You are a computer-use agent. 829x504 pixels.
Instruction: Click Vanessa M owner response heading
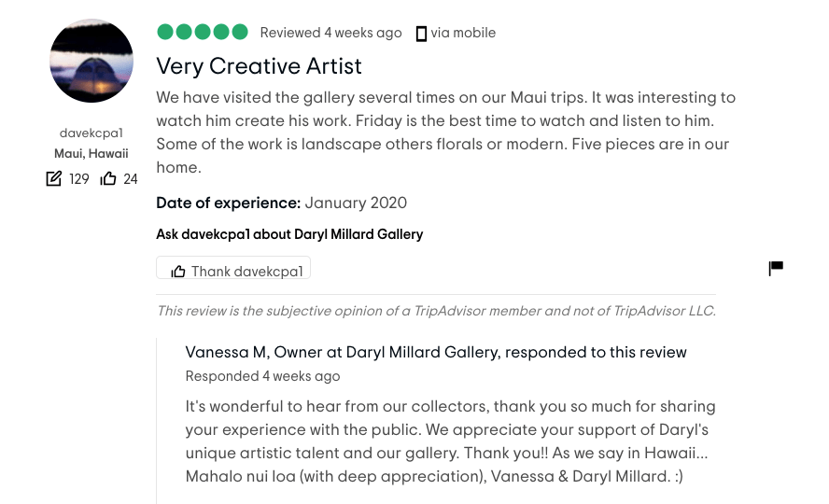coord(435,352)
